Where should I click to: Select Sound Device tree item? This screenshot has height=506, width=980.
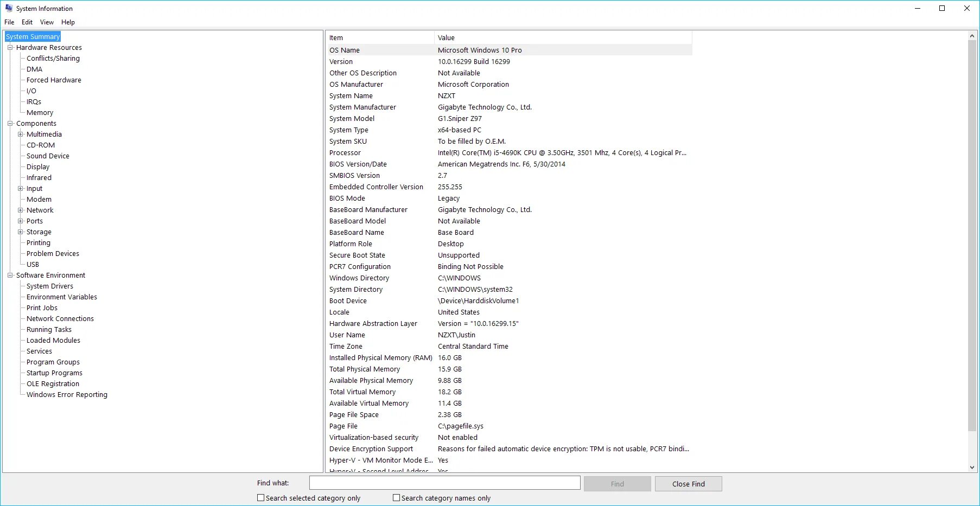click(48, 156)
